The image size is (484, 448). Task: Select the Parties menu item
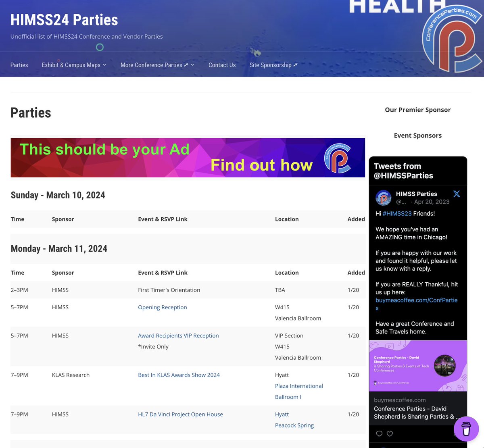tap(19, 65)
